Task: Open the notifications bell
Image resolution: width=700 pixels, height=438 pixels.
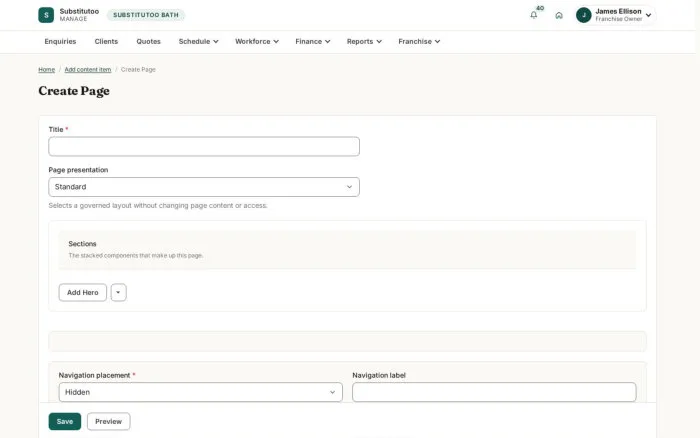Action: pyautogui.click(x=533, y=15)
